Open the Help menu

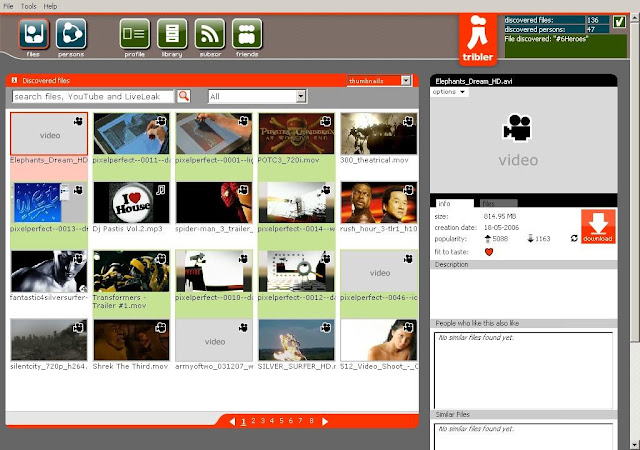pyautogui.click(x=50, y=6)
